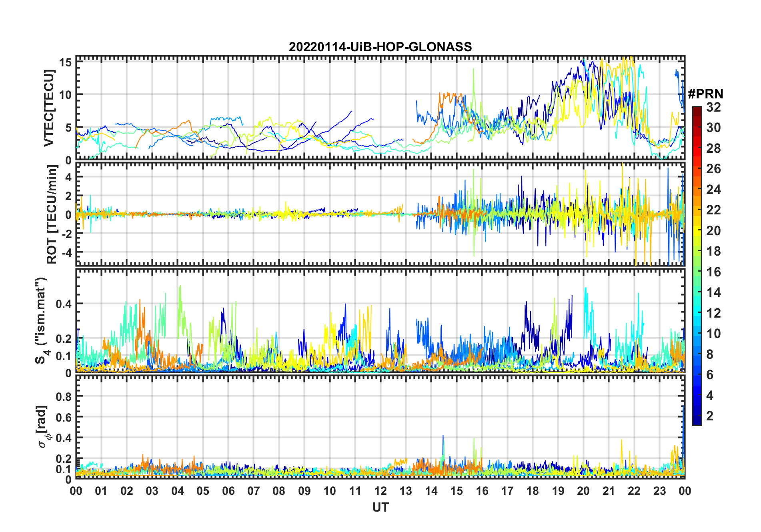
Task: Click the colorbar tick label 16
Action: point(713,272)
